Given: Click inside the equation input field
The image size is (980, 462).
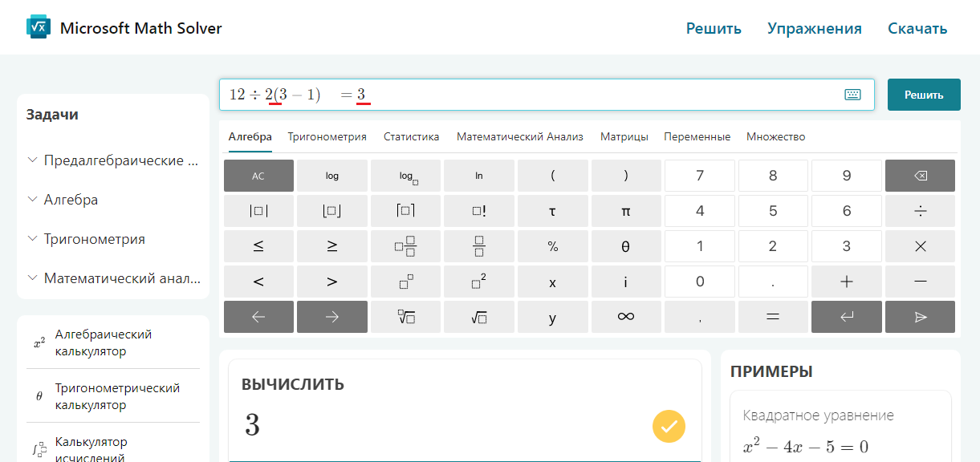Looking at the screenshot, I should tap(562, 95).
